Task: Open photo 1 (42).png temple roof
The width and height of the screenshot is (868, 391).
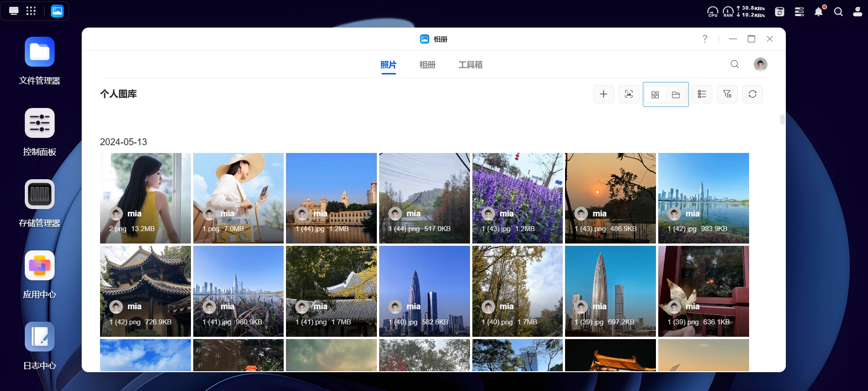Action: coord(146,291)
